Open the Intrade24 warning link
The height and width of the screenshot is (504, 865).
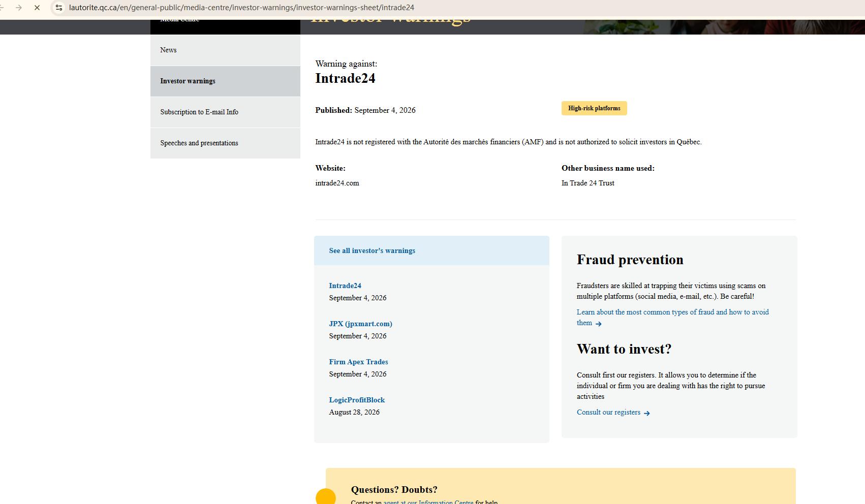pyautogui.click(x=345, y=286)
